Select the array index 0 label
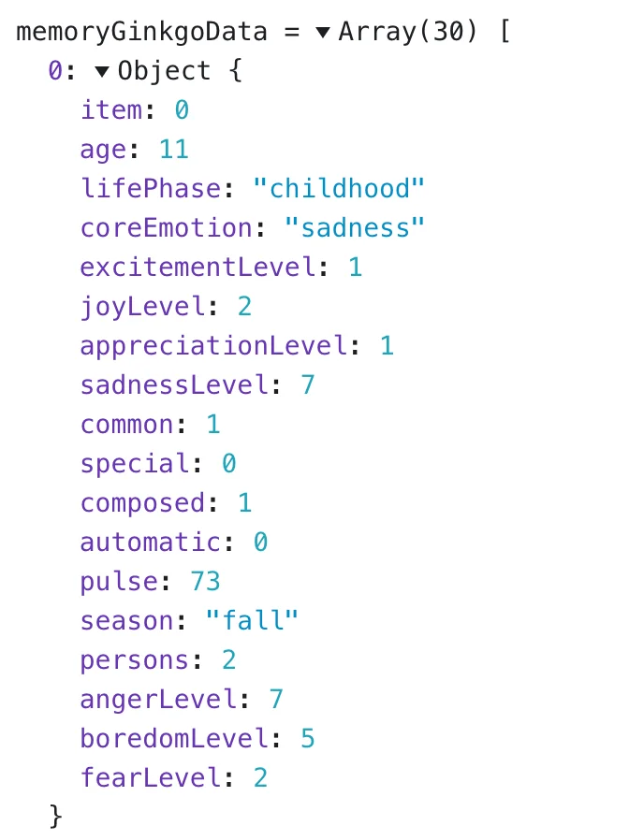This screenshot has height=840, width=629. tap(56, 71)
